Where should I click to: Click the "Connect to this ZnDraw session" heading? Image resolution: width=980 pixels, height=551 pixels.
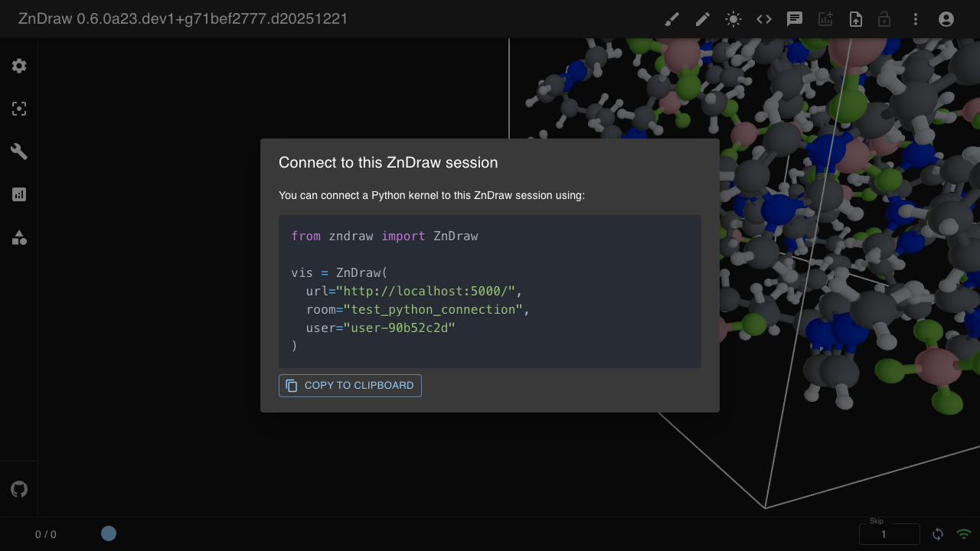click(x=388, y=162)
